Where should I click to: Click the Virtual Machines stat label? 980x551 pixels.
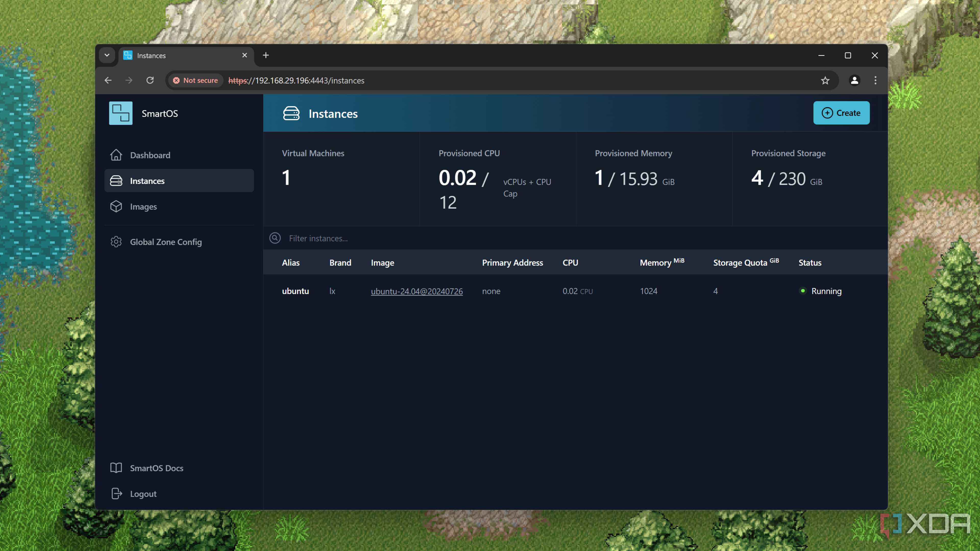(313, 153)
